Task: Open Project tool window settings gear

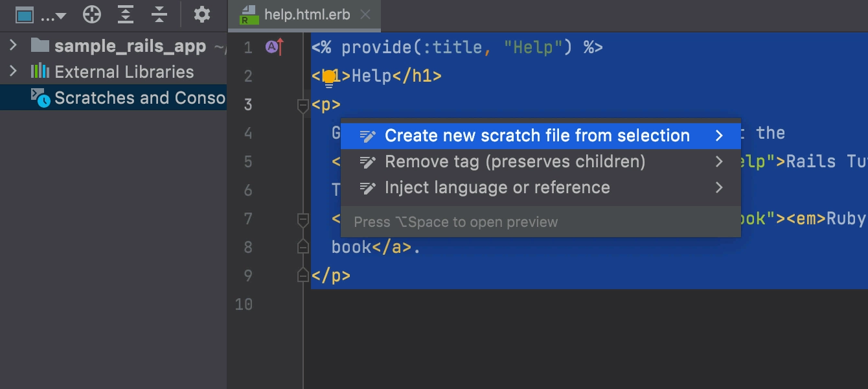Action: pyautogui.click(x=202, y=14)
